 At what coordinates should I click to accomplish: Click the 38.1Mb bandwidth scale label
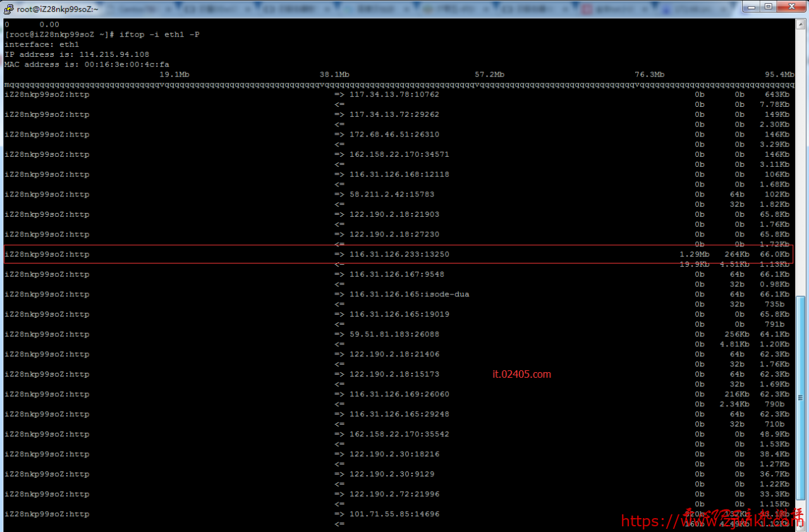click(334, 74)
